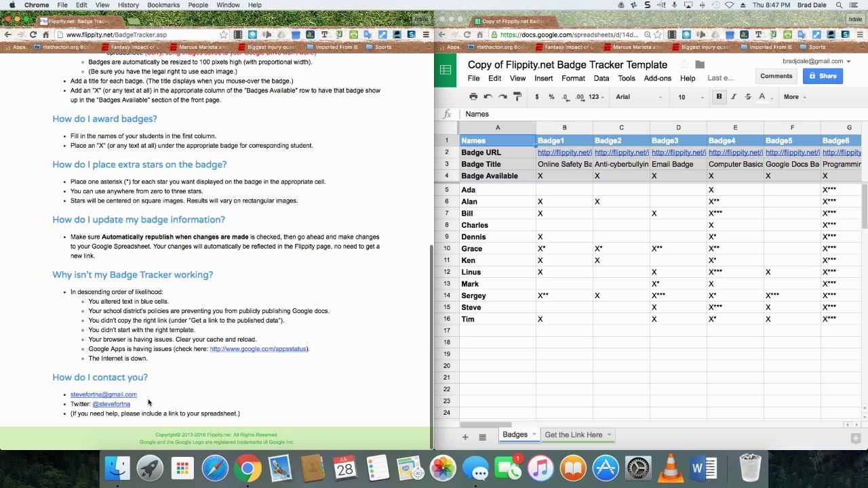
Task: Toggle bold formatting in Sheets
Action: pos(719,97)
